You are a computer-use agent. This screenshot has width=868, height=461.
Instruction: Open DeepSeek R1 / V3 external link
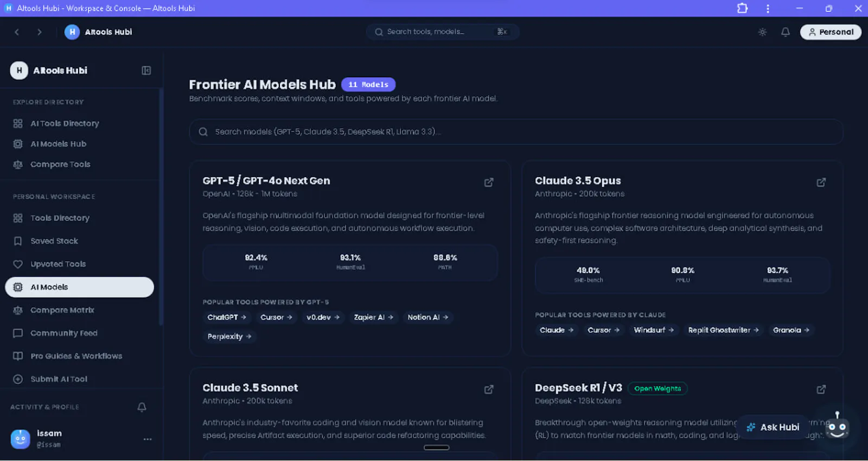[x=821, y=389]
